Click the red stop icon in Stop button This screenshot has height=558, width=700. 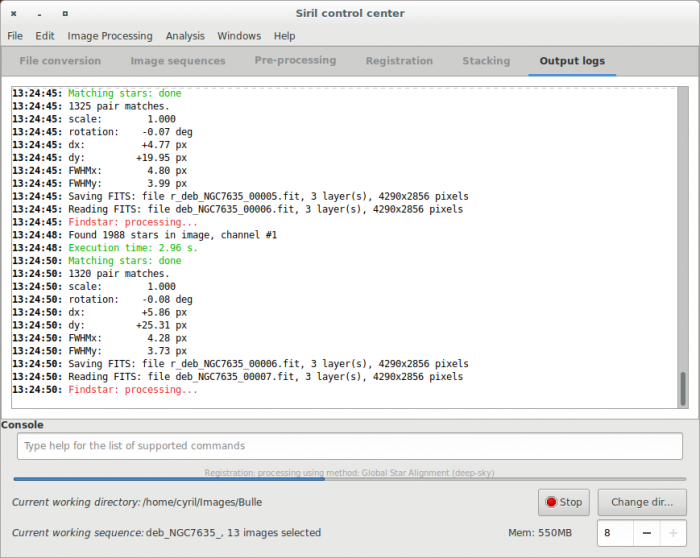click(x=551, y=502)
